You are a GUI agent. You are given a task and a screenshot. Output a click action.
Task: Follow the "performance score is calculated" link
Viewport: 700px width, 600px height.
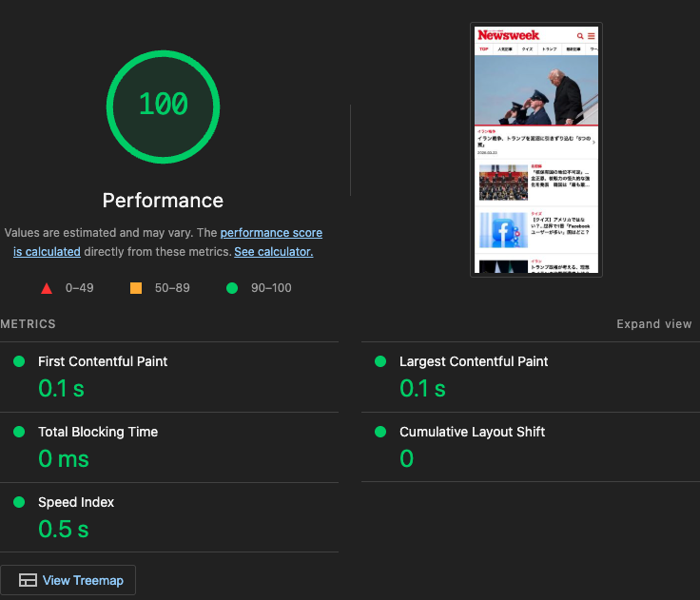pyautogui.click(x=271, y=233)
